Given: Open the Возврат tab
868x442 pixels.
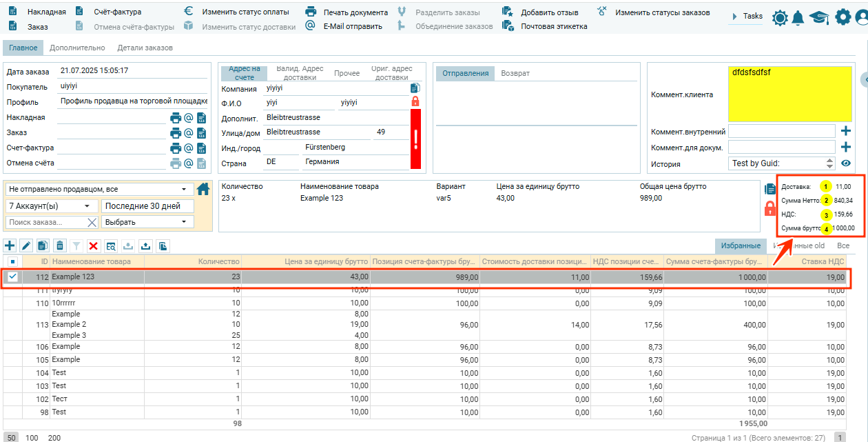Looking at the screenshot, I should click(x=515, y=73).
